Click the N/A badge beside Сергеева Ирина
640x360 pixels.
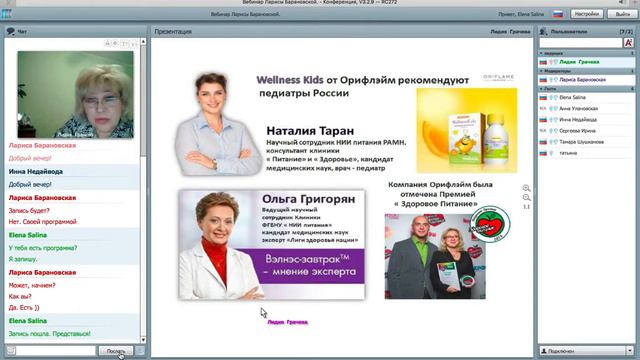543,131
